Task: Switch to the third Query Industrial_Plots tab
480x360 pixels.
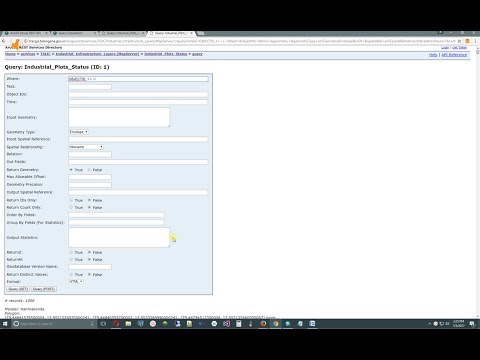Action: [x=123, y=33]
